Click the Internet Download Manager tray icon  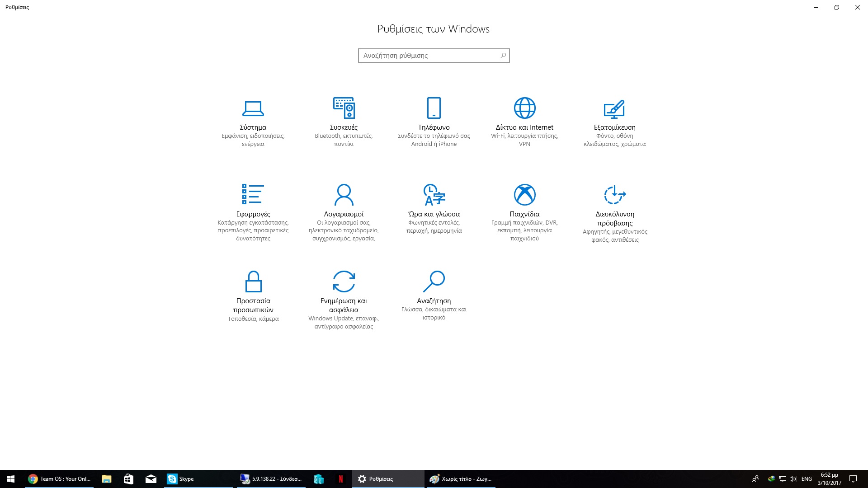point(772,479)
